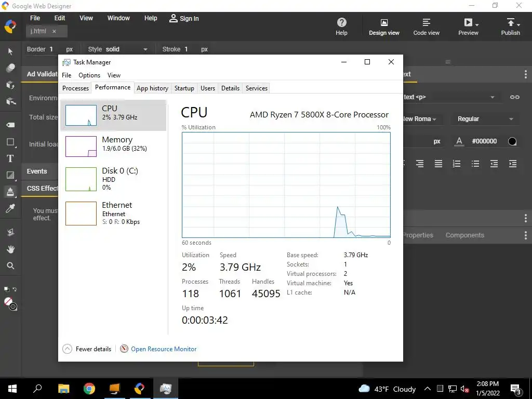Select the Tag tool
The image size is (532, 399).
click(x=10, y=125)
